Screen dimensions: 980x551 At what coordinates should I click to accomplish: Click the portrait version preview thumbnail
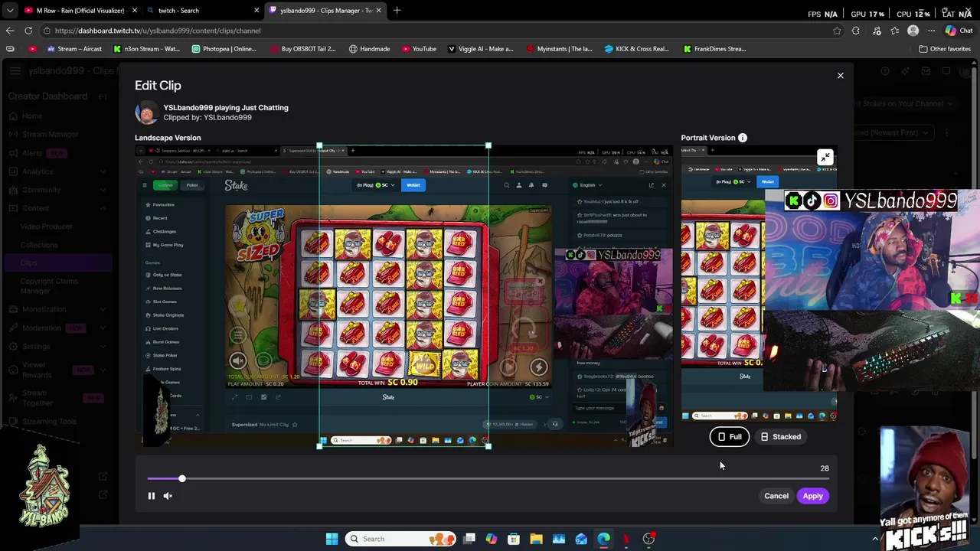(759, 283)
